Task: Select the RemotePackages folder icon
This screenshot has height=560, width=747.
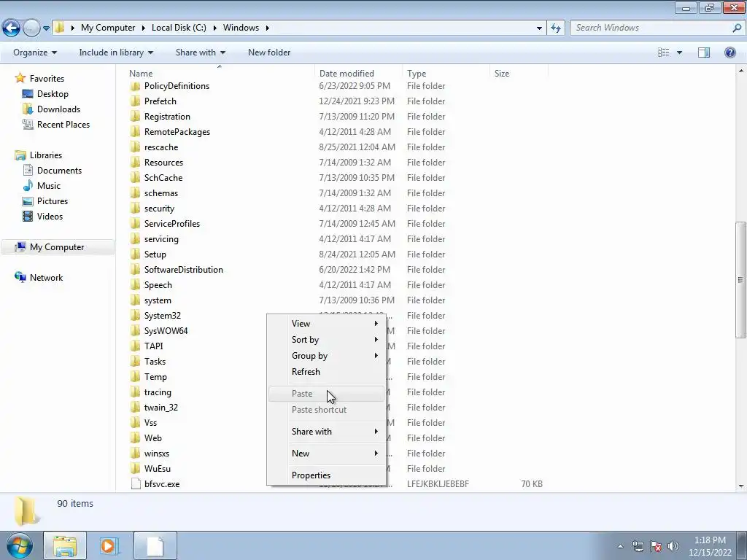Action: pos(135,132)
